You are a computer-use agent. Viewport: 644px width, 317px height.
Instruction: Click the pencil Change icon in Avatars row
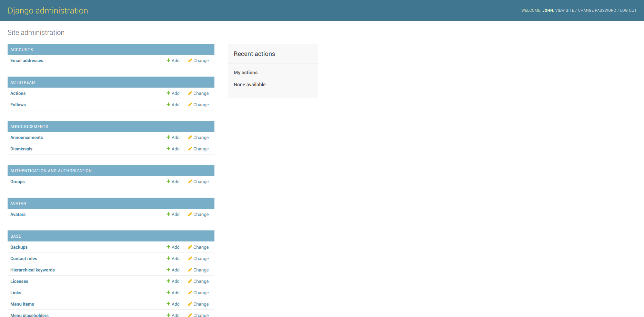190,214
